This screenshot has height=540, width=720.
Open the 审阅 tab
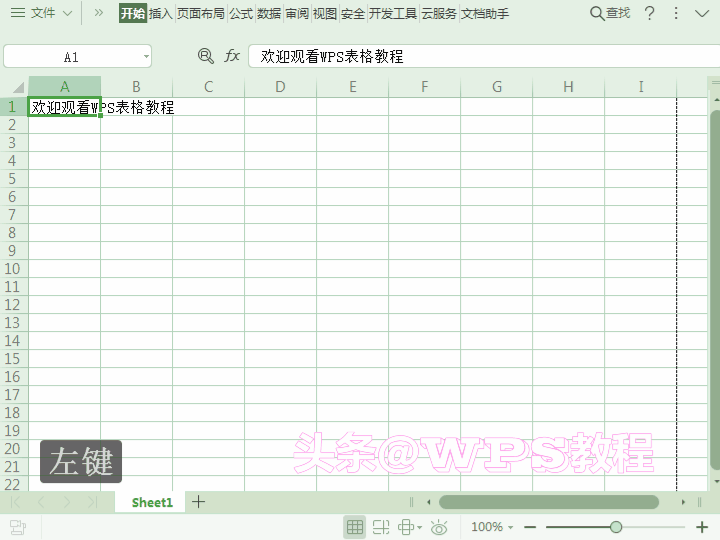point(297,13)
